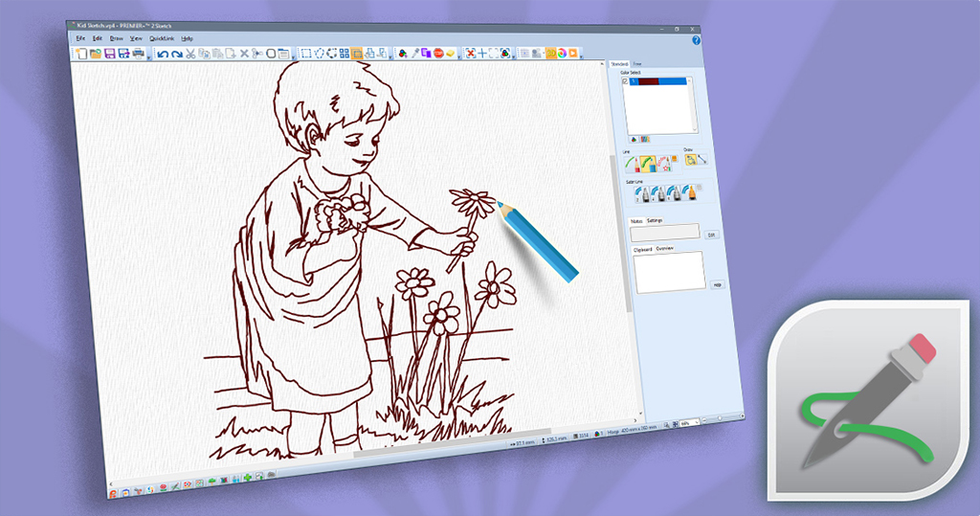
Task: Launch Design Player with orange play icon
Action: click(x=573, y=54)
